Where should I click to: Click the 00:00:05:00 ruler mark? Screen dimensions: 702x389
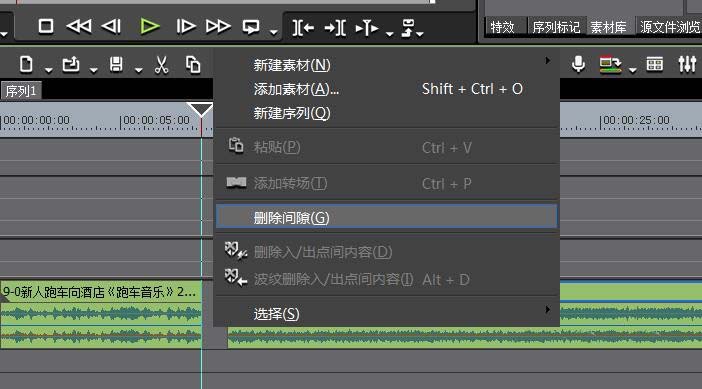click(156, 120)
